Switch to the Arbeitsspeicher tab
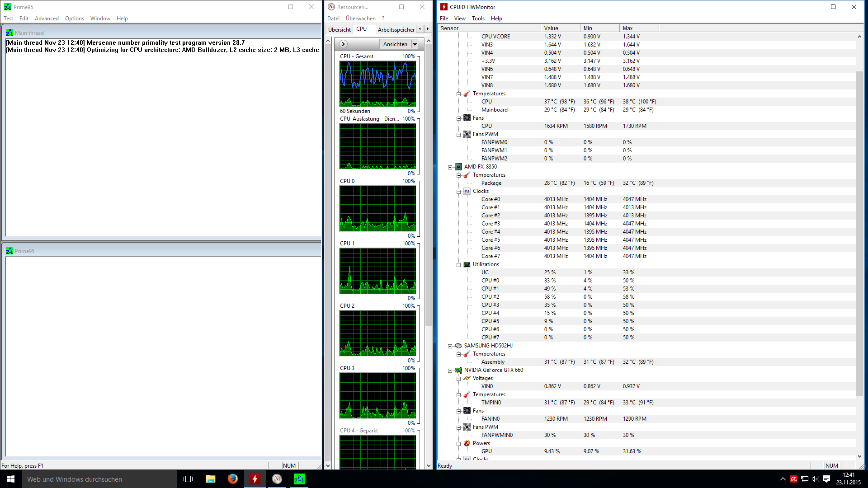Screen dimensions: 868x488 click(x=396, y=29)
